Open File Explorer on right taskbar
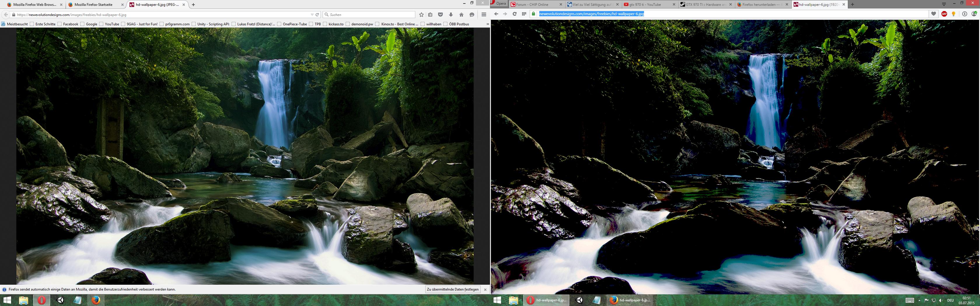The image size is (980, 306). [x=513, y=300]
